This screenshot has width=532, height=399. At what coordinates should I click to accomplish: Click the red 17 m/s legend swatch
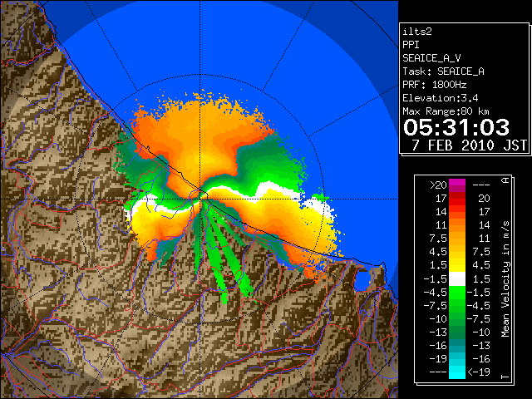[457, 199]
